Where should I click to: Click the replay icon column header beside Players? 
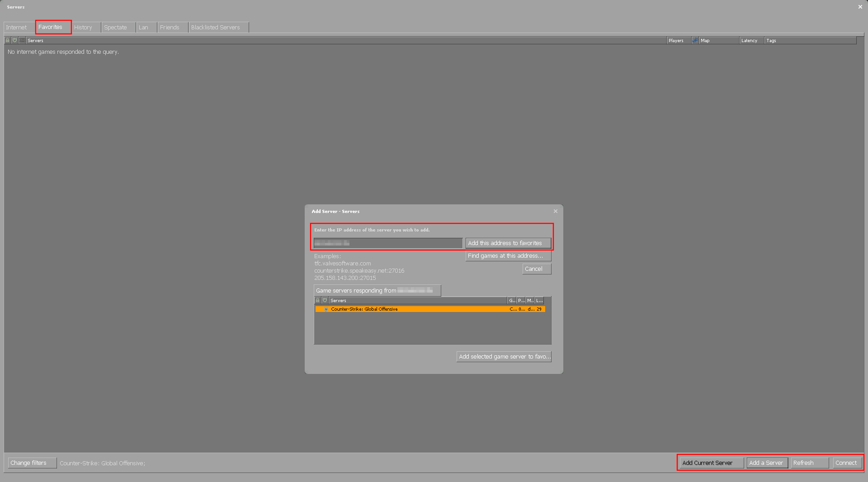coord(695,40)
